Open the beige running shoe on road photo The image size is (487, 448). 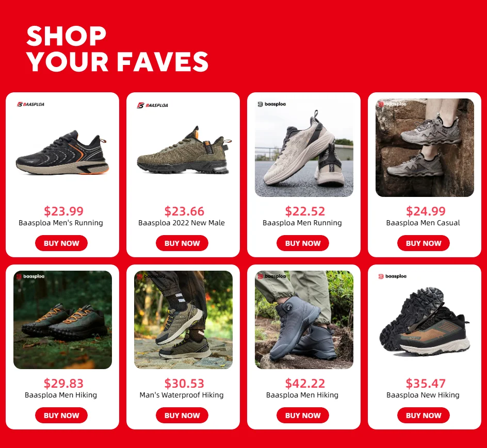coord(304,147)
